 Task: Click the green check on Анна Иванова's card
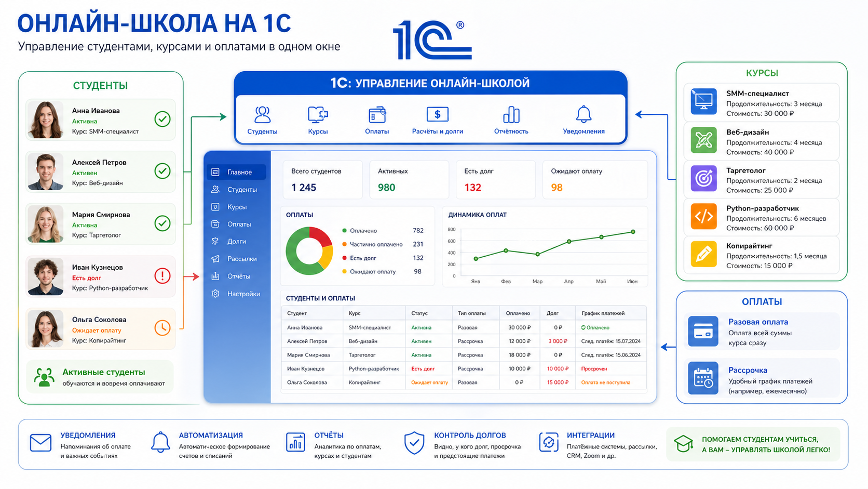point(162,120)
